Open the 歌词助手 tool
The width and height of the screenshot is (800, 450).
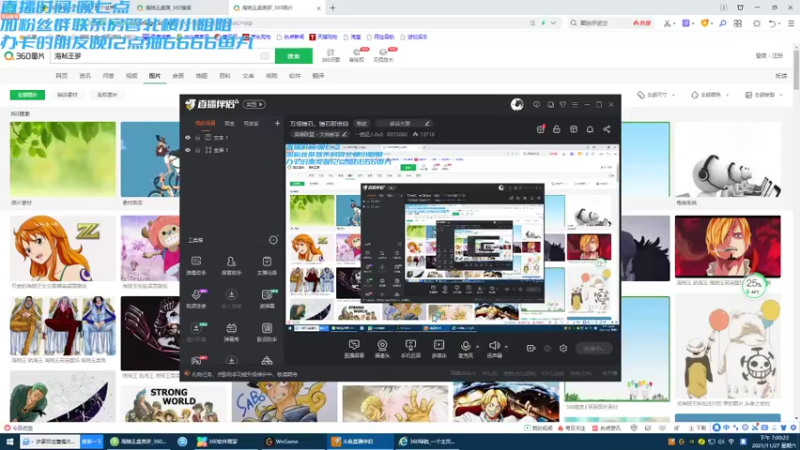pos(266,332)
